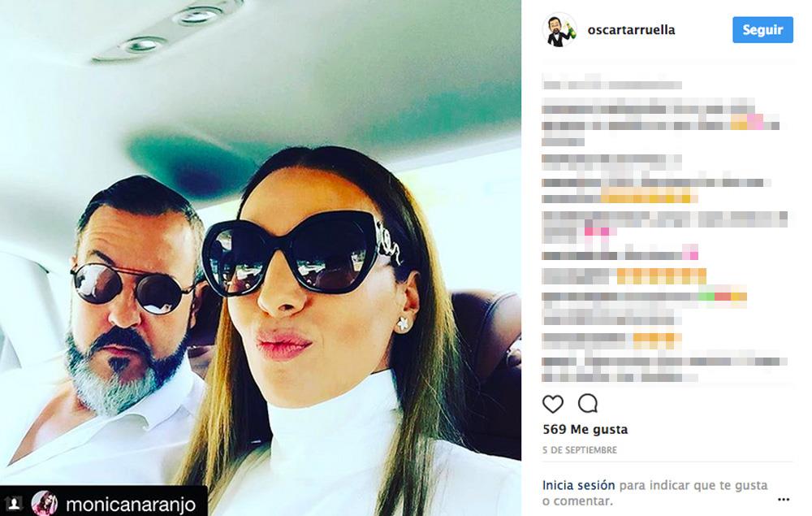Click the Inicia sesión link
The image size is (812, 516).
tap(578, 485)
